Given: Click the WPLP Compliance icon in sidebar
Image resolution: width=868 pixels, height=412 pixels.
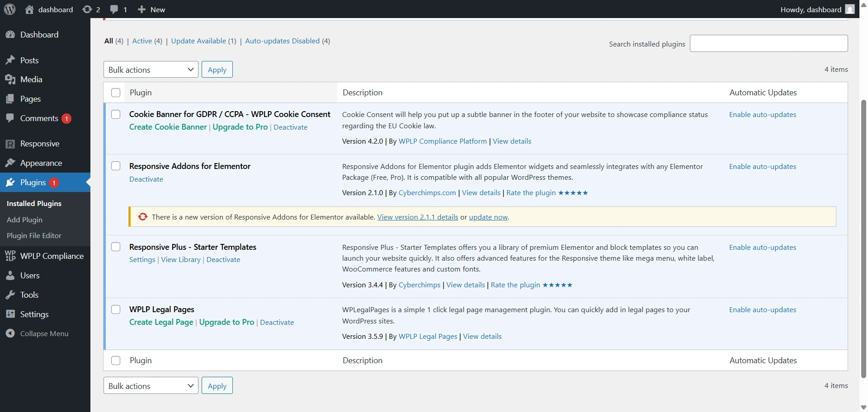Looking at the screenshot, I should (10, 256).
